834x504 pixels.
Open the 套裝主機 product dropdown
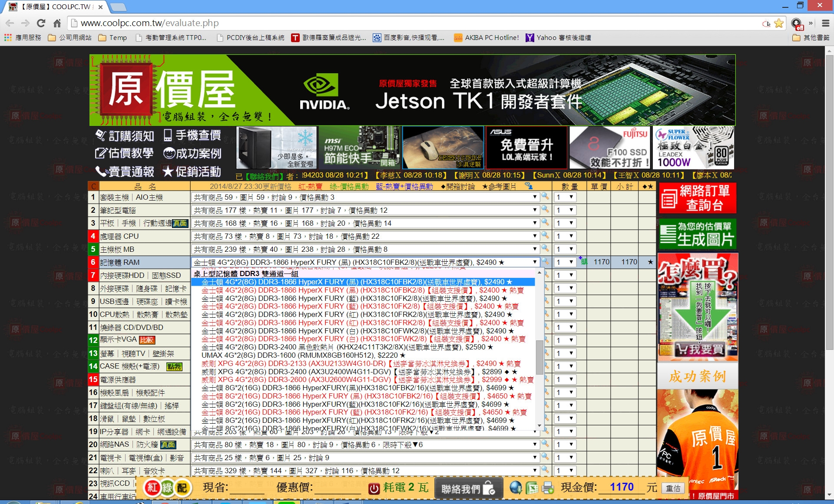tap(365, 197)
